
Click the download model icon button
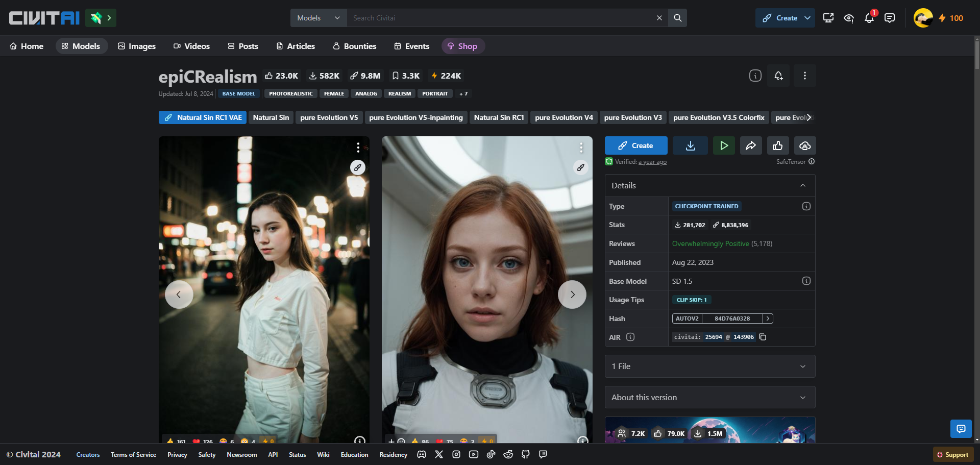tap(690, 146)
